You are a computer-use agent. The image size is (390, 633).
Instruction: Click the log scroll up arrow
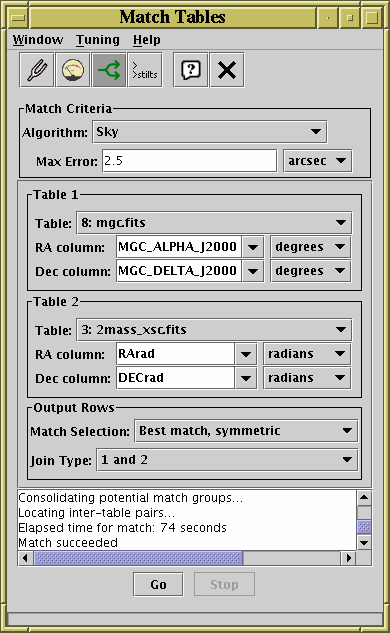[x=364, y=497]
